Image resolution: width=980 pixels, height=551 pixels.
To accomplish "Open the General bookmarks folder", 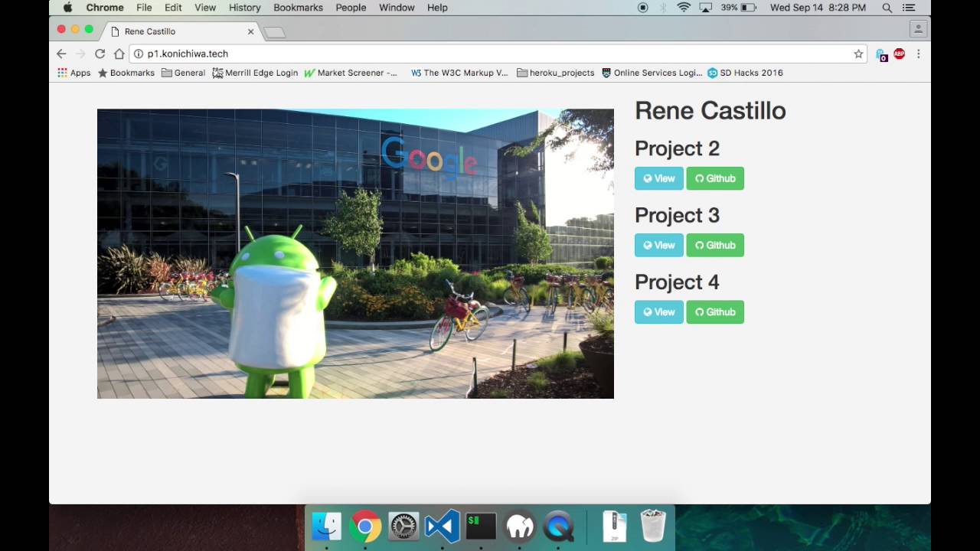I will click(x=183, y=73).
